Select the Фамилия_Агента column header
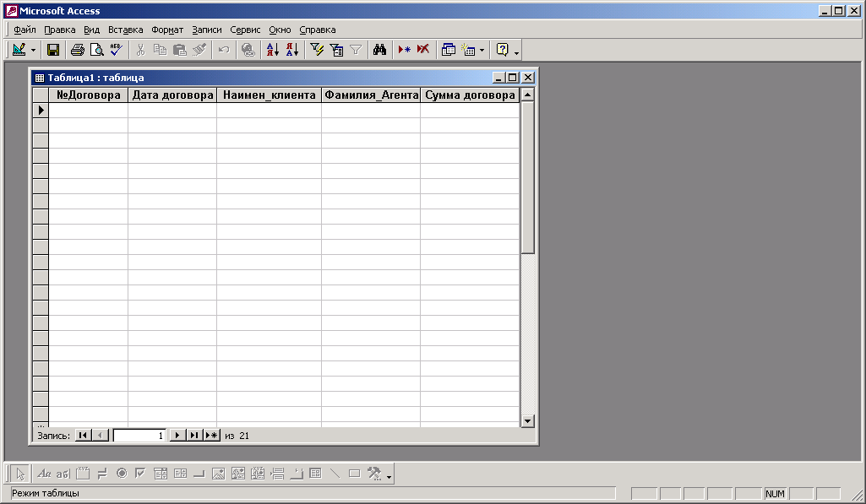Screen dimensions: 866x504 [371, 95]
